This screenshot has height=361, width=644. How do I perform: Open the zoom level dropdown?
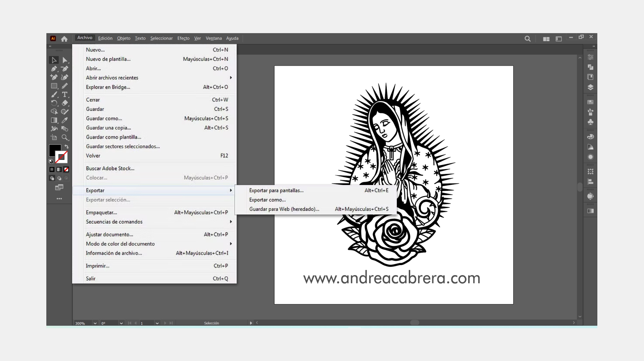[95, 323]
